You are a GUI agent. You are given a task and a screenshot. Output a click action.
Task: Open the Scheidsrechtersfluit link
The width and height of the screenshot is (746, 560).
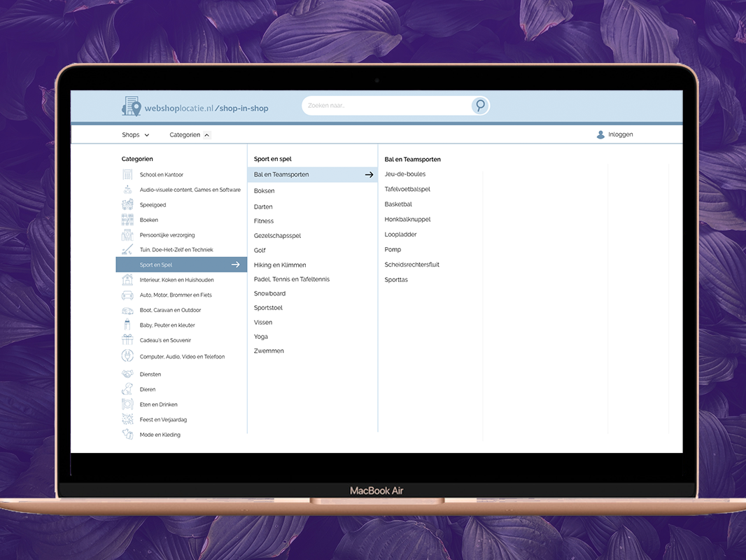coord(412,265)
